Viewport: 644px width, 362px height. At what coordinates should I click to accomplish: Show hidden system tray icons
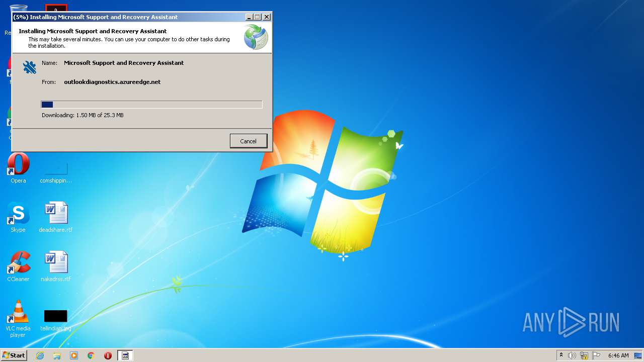pyautogui.click(x=561, y=355)
